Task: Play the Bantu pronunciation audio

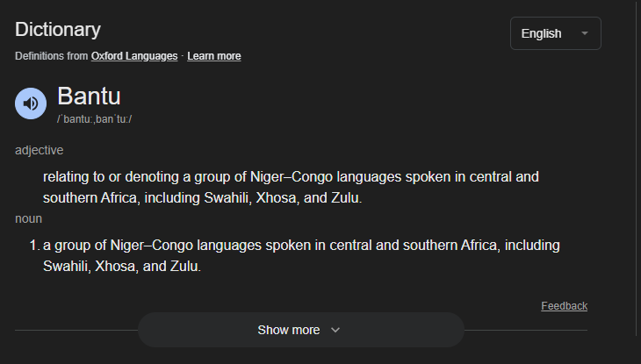Action: pos(31,103)
